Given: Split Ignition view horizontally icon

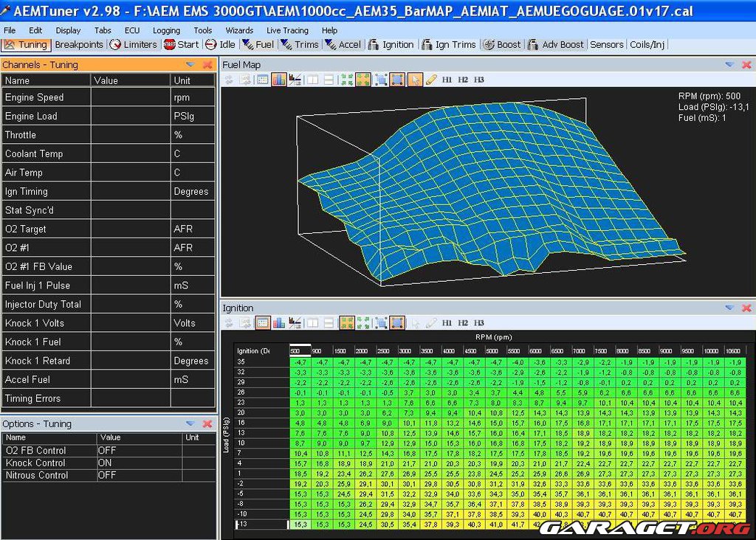Looking at the screenshot, I should pyautogui.click(x=329, y=323).
